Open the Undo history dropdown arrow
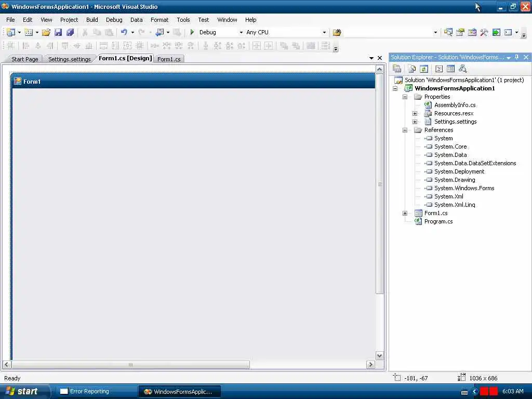 132,32
